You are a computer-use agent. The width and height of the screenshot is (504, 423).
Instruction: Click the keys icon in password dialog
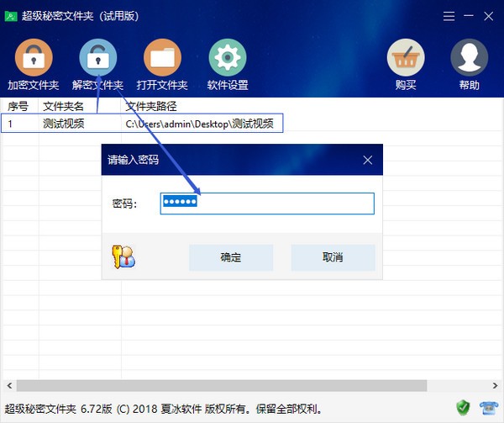[x=123, y=257]
